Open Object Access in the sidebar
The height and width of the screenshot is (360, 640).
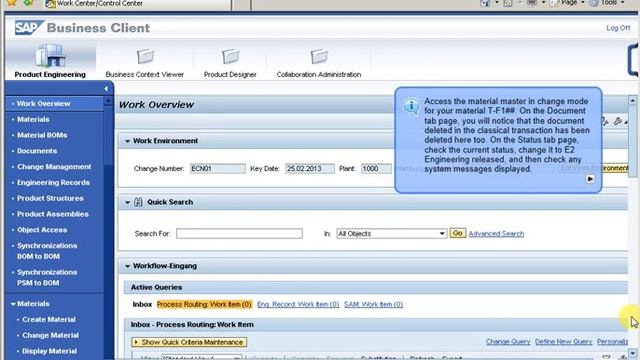(42, 230)
